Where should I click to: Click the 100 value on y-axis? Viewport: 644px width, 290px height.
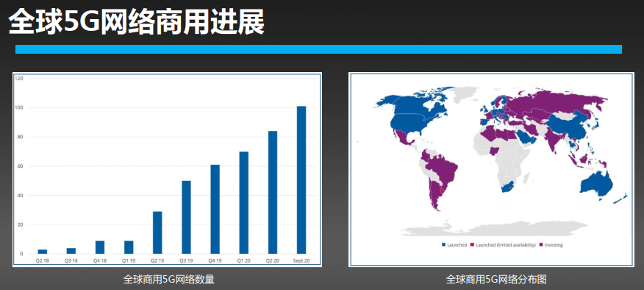click(19, 107)
